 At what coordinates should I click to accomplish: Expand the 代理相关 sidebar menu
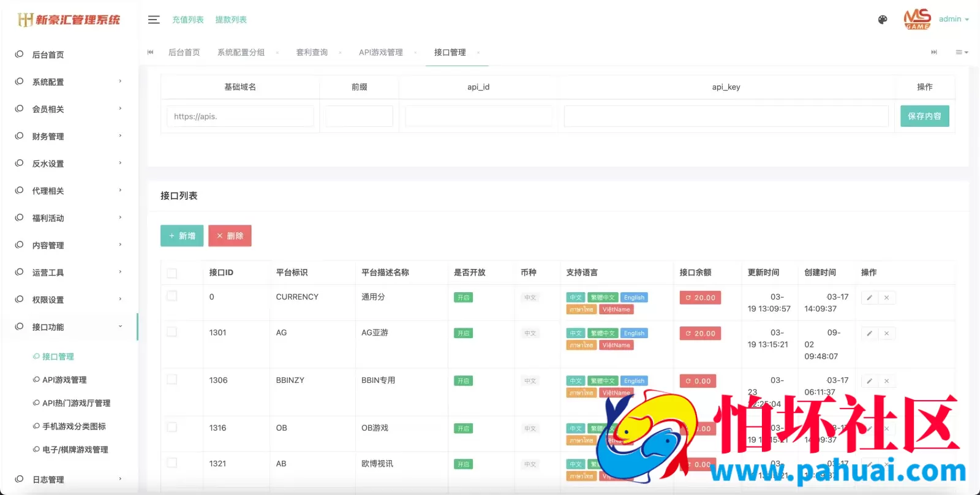(x=69, y=191)
